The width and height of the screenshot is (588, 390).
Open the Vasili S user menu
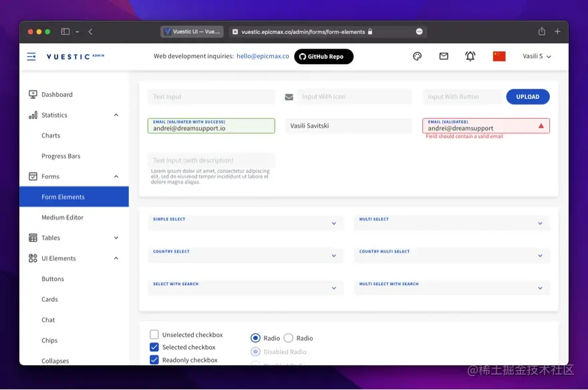pyautogui.click(x=535, y=56)
